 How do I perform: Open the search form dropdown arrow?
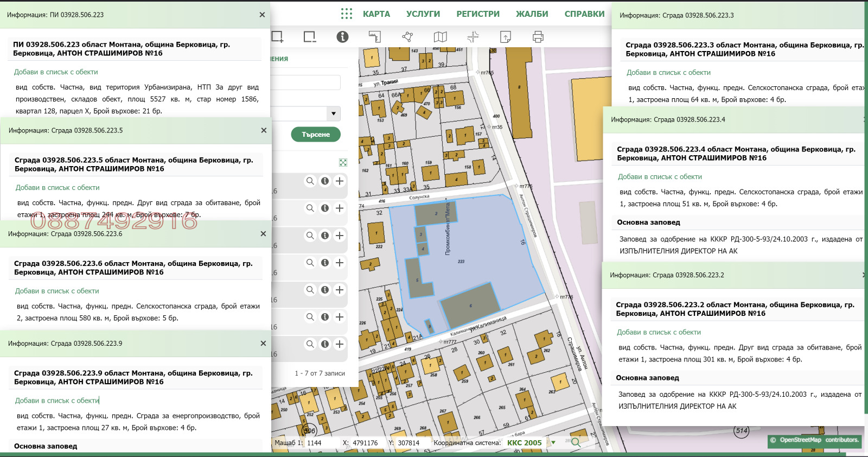coord(334,114)
